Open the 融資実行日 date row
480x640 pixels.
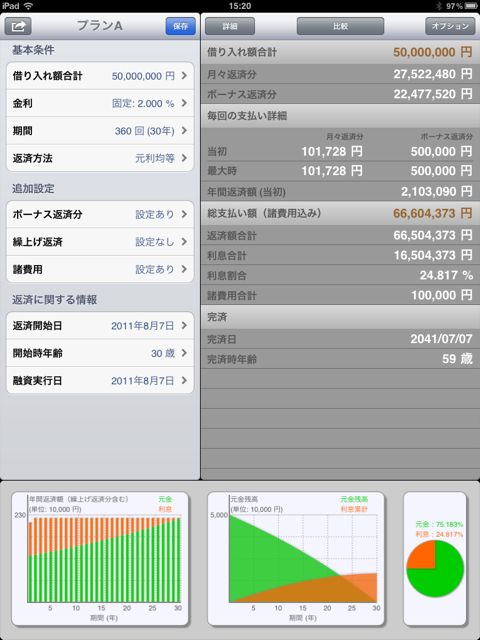(x=100, y=380)
